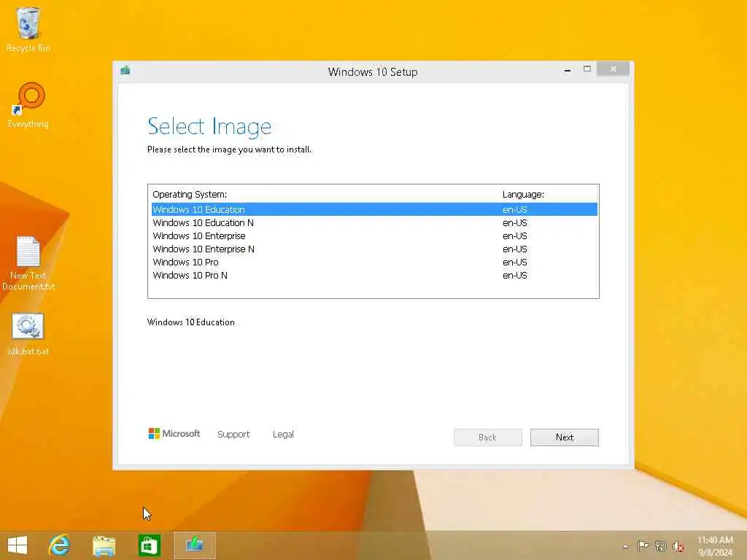
Task: Launch Internet Explorer from the taskbar
Action: [x=59, y=545]
